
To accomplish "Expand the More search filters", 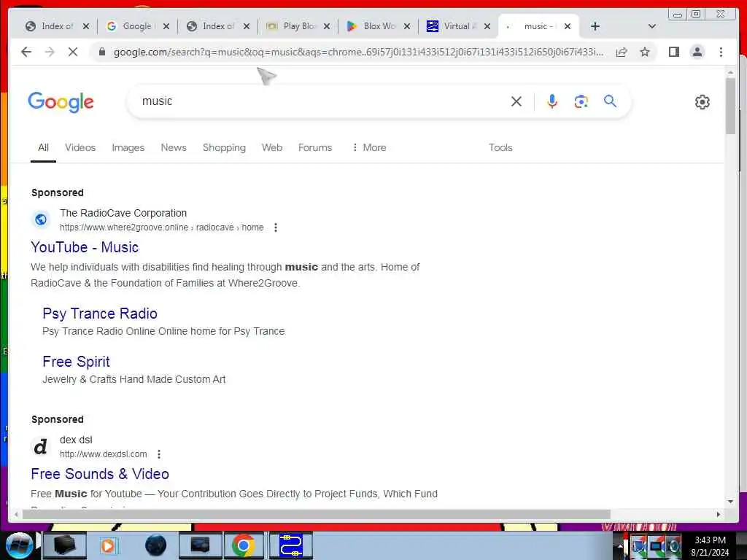I will [x=369, y=147].
